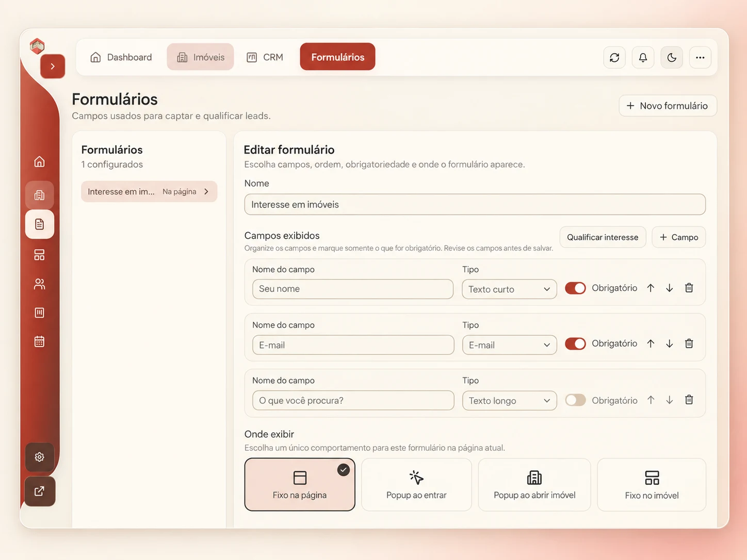Viewport: 747px width, 560px height.
Task: Open the three-dots more menu
Action: [700, 57]
